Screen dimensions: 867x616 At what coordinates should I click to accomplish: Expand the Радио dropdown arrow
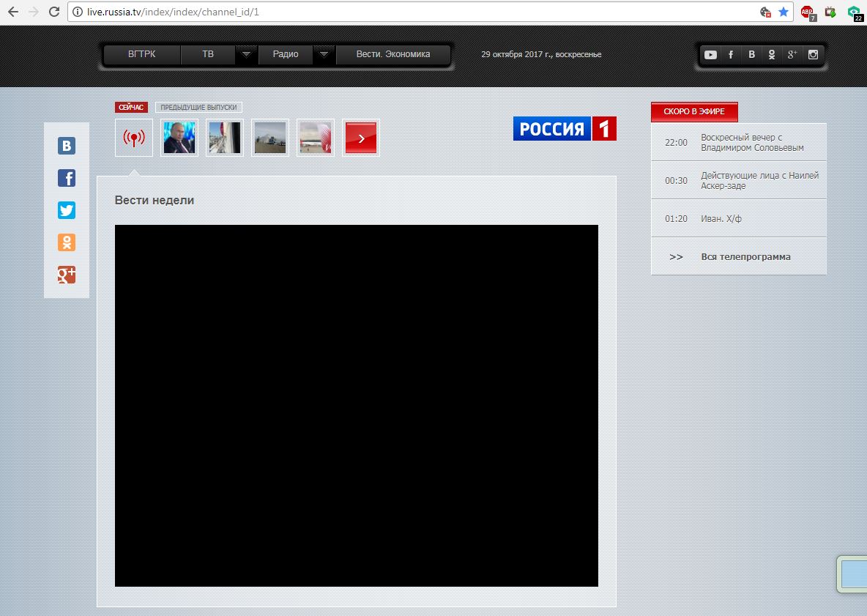pos(324,54)
